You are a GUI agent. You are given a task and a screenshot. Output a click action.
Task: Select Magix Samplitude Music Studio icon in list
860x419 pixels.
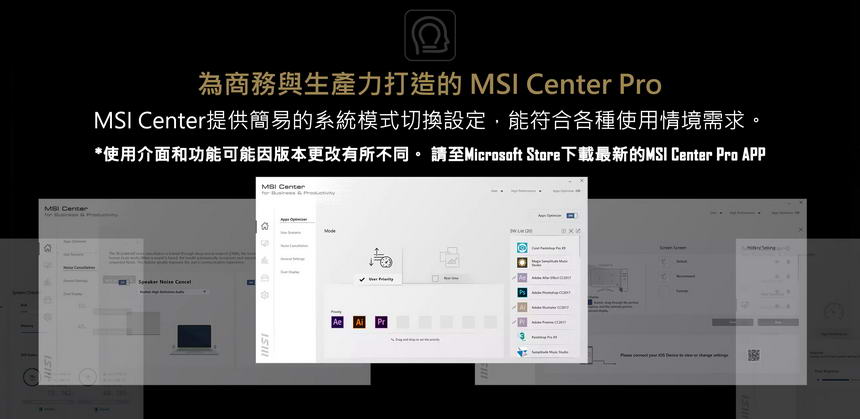pos(522,263)
